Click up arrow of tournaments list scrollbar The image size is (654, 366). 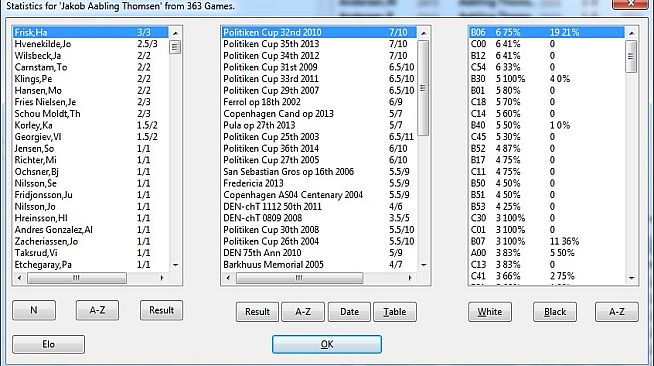pos(424,33)
